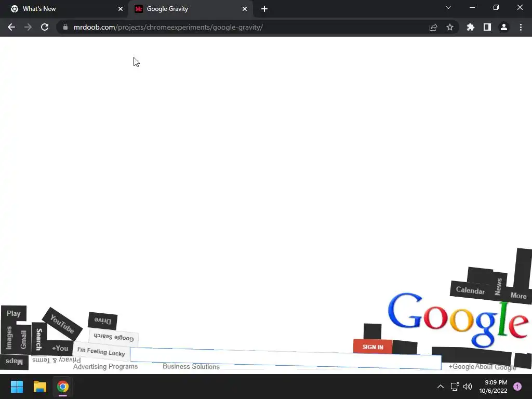The height and width of the screenshot is (399, 532).
Task: Open the upside-down Maps item
Action: [x=14, y=362]
